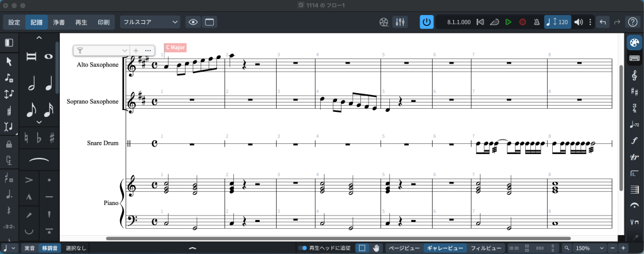Image resolution: width=644 pixels, height=254 pixels.
Task: Toggle the metronome click icon
Action: tap(536, 22)
